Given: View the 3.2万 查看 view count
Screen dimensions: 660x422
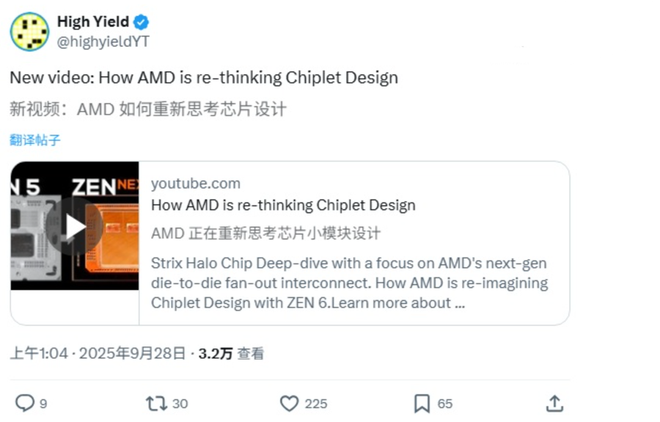Looking at the screenshot, I should tap(231, 353).
